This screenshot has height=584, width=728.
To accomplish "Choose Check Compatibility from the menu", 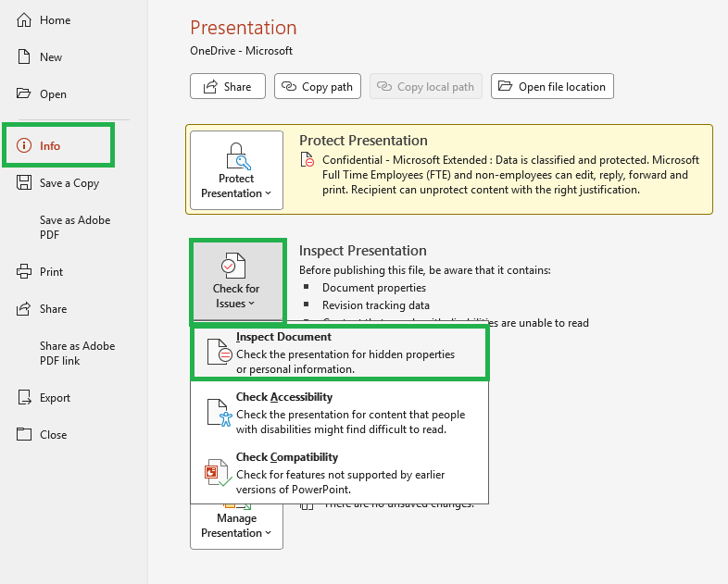I will click(339, 473).
